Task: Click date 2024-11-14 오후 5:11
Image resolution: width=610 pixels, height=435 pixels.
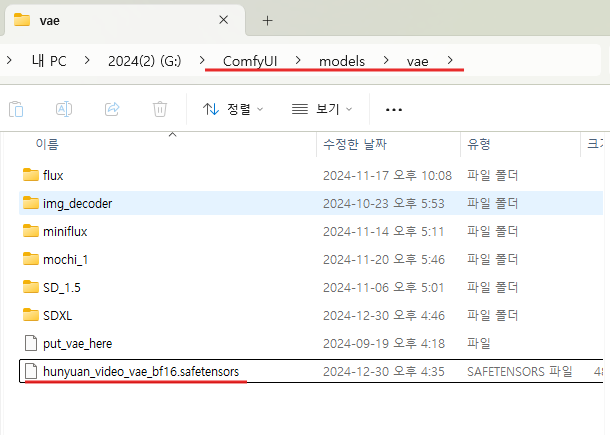Action: 384,232
